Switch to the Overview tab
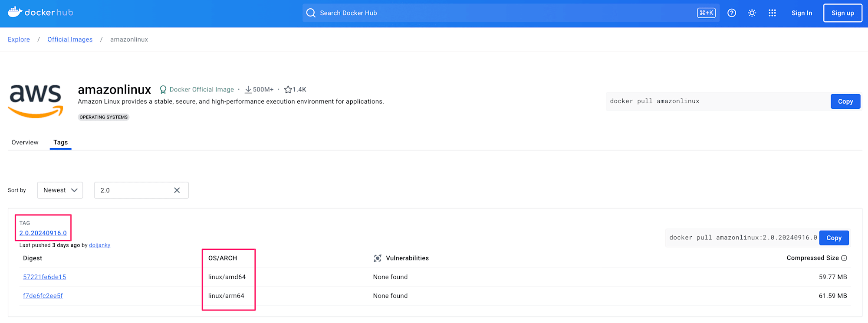 point(25,142)
